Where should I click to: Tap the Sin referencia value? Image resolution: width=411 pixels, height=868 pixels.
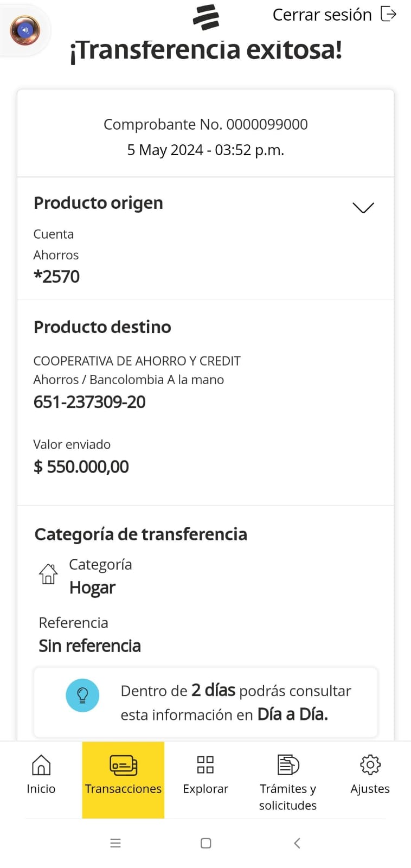90,646
